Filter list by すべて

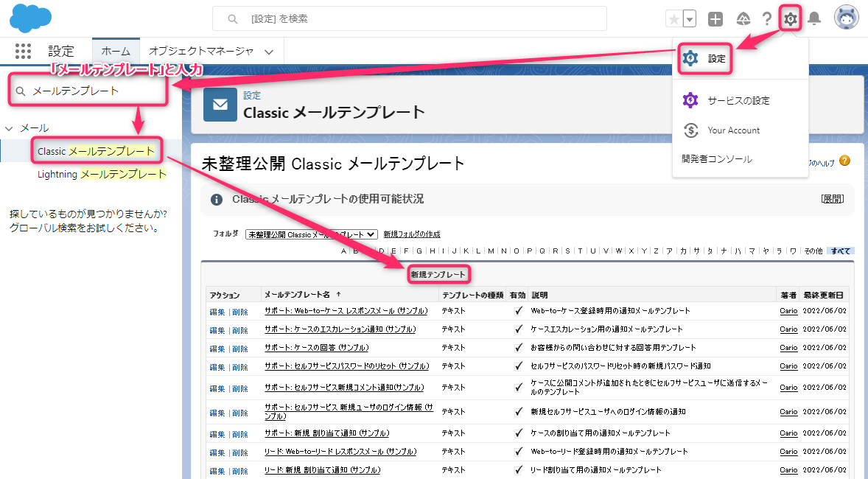[x=840, y=251]
